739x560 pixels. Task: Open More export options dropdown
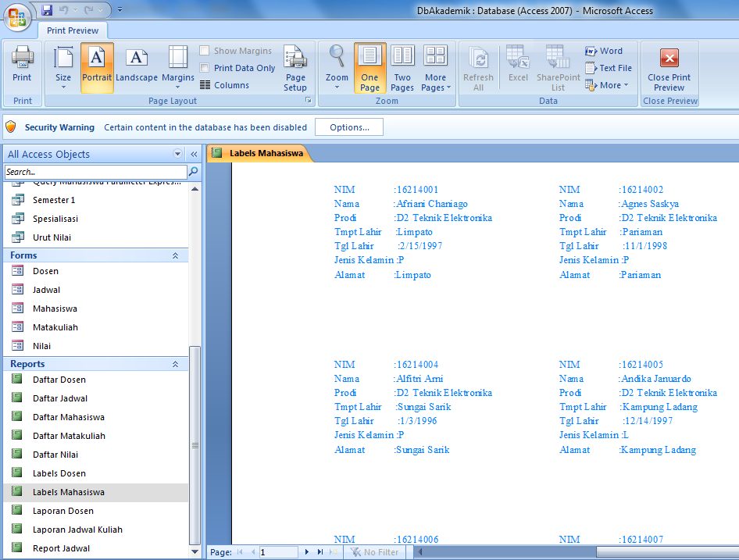607,85
